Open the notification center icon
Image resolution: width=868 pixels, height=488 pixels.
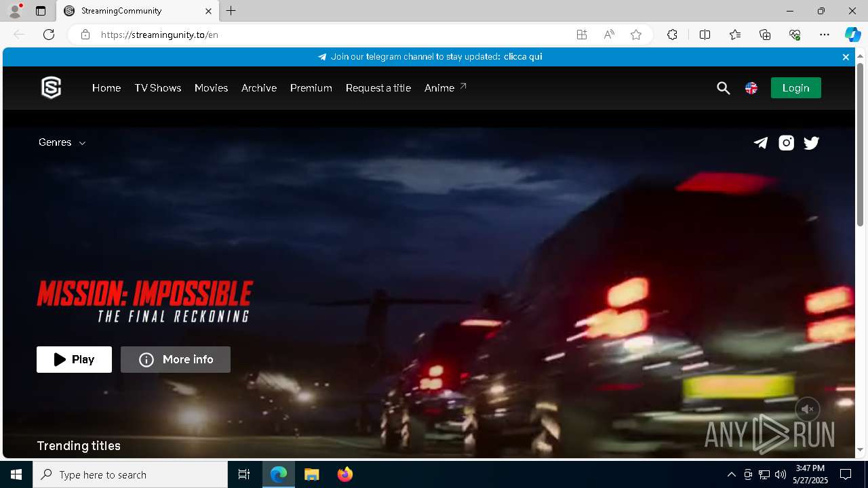point(846,474)
